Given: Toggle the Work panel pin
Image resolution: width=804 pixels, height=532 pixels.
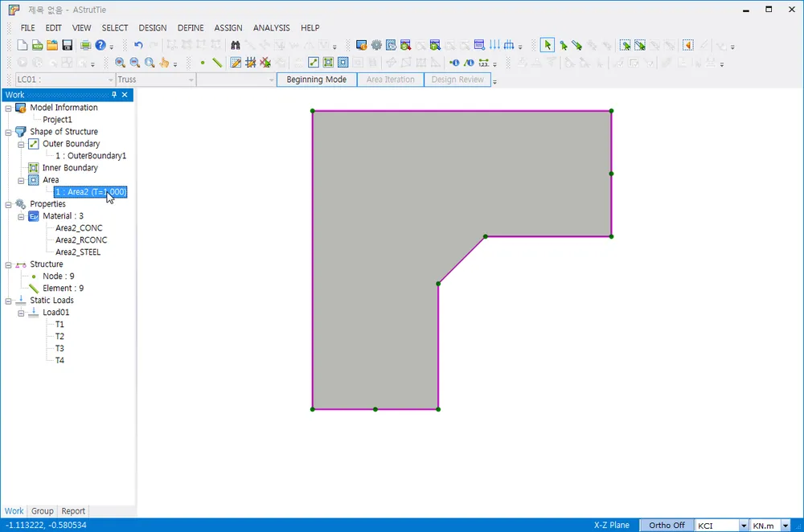Looking at the screenshot, I should (114, 95).
